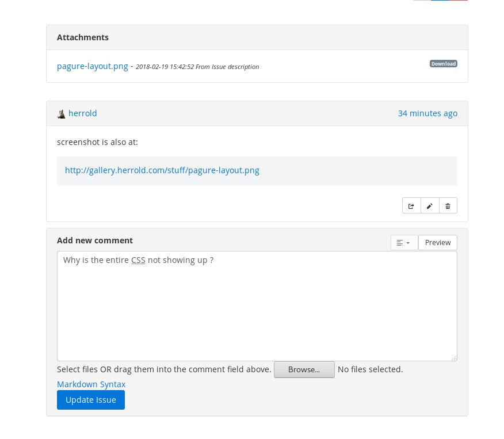
Task: Click the '34 minutes ago' timestamp link
Action: coord(427,113)
